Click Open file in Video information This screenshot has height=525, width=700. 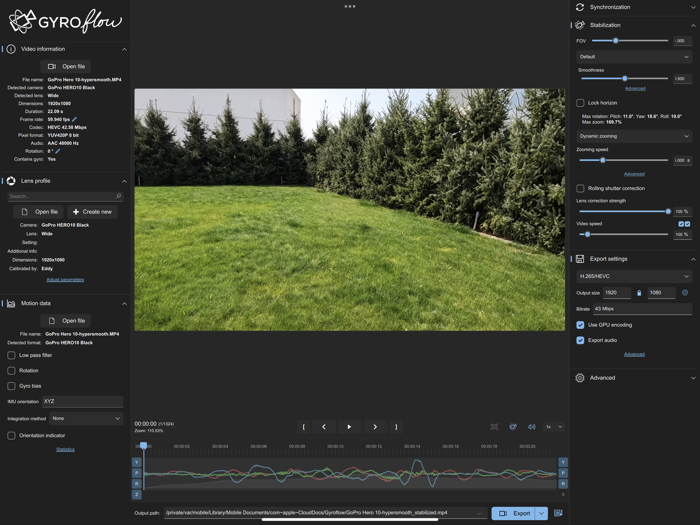click(x=66, y=66)
